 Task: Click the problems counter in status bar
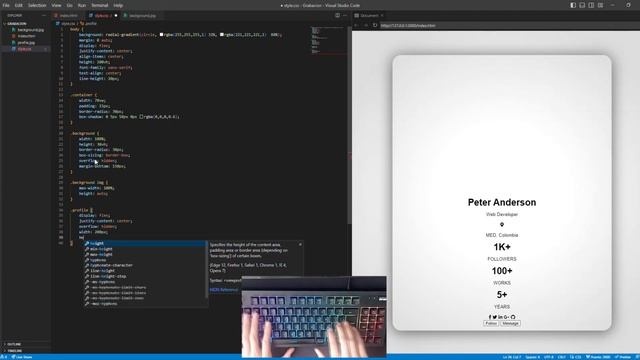tap(4, 357)
